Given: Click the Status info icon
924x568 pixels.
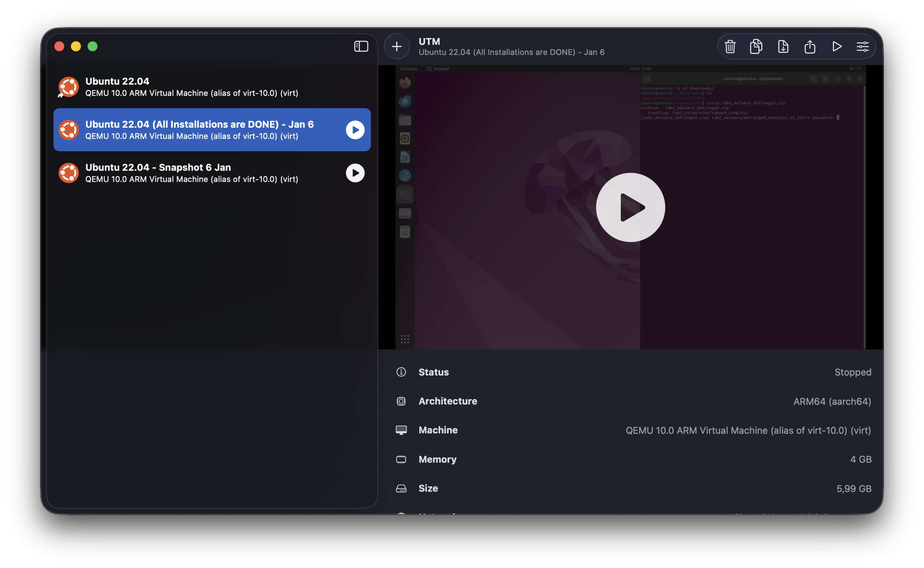Looking at the screenshot, I should click(401, 372).
